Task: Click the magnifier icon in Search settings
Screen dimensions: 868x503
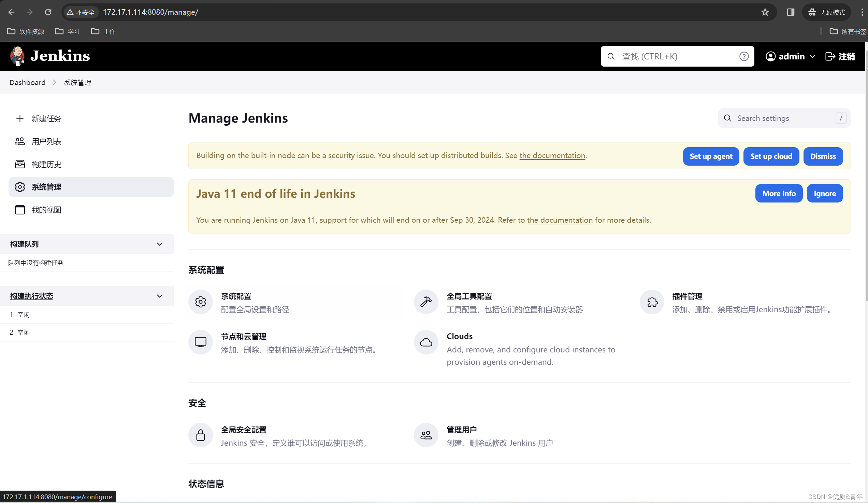Action: [727, 118]
